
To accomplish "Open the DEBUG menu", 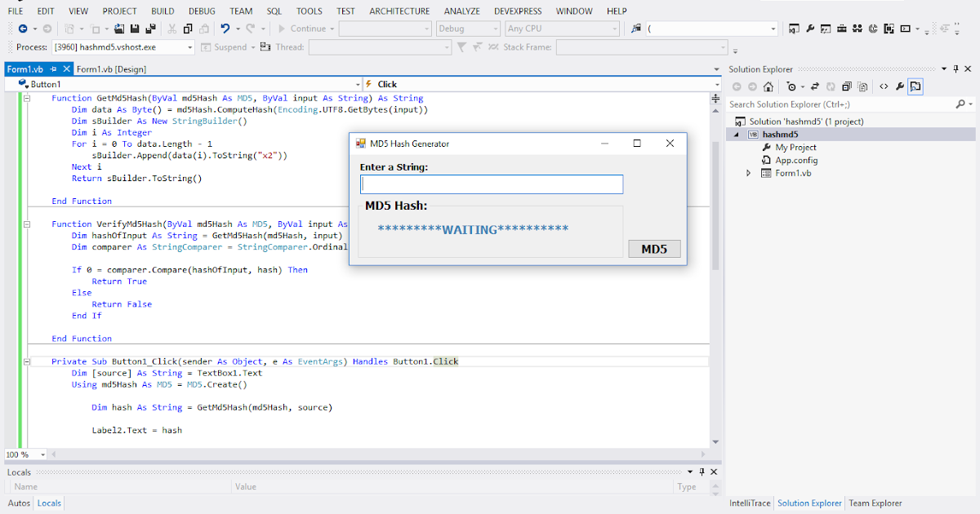I will click(x=203, y=11).
